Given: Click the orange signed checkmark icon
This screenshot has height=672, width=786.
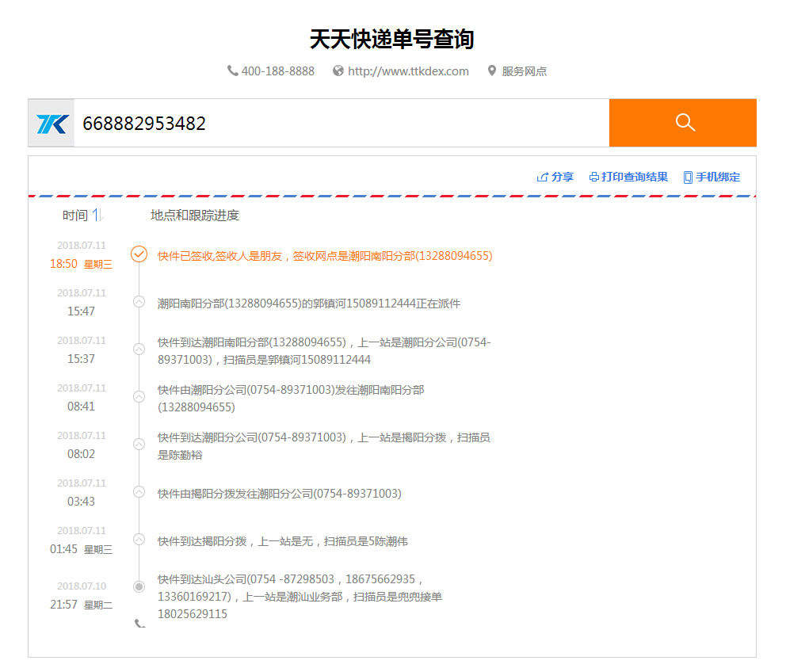Looking at the screenshot, I should click(x=139, y=254).
